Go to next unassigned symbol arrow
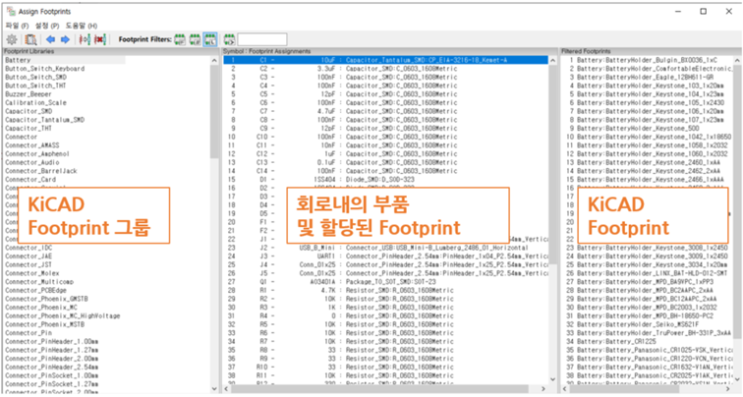Image resolution: width=743 pixels, height=397 pixels. [x=65, y=40]
